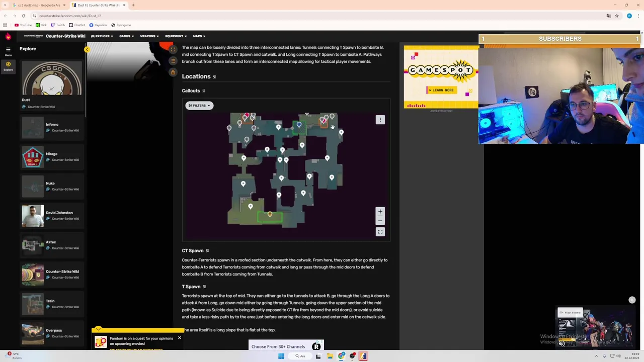The height and width of the screenshot is (362, 644).
Task: Open Chrome apps grid in bookmarks bar
Action: tap(5, 25)
